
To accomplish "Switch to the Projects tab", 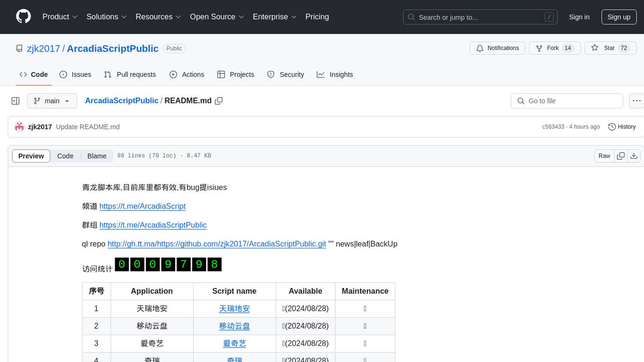I will pyautogui.click(x=236, y=74).
